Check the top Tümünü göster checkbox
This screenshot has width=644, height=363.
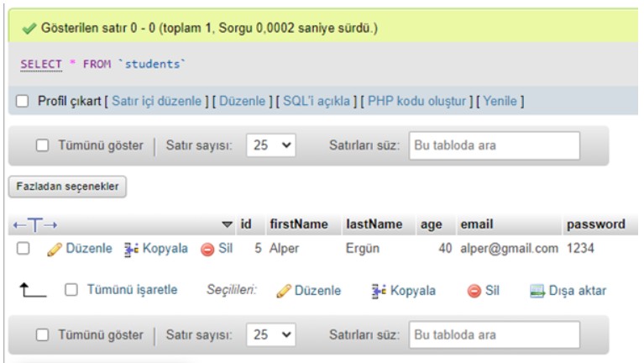click(42, 145)
